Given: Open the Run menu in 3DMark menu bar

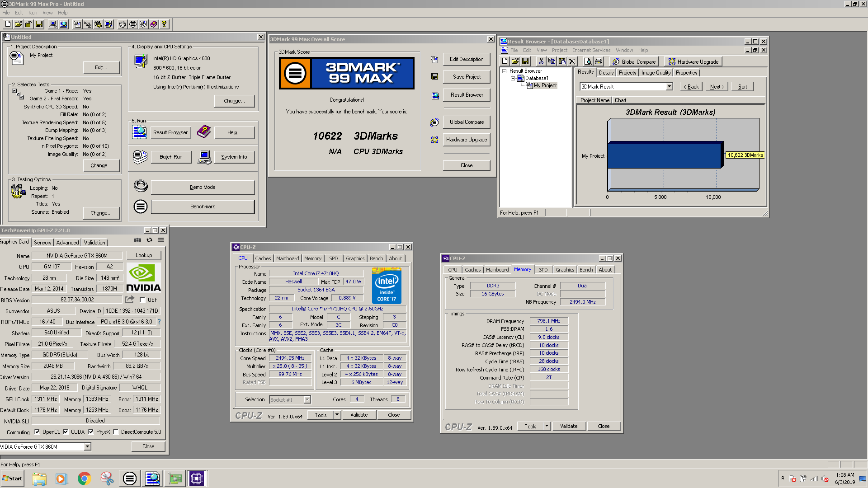Looking at the screenshot, I should click(33, 13).
